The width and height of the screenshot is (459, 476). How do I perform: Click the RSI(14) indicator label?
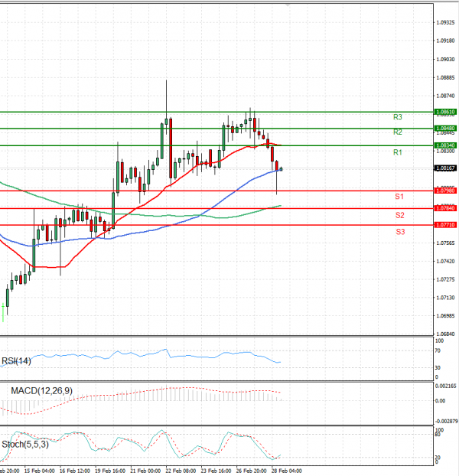click(16, 361)
